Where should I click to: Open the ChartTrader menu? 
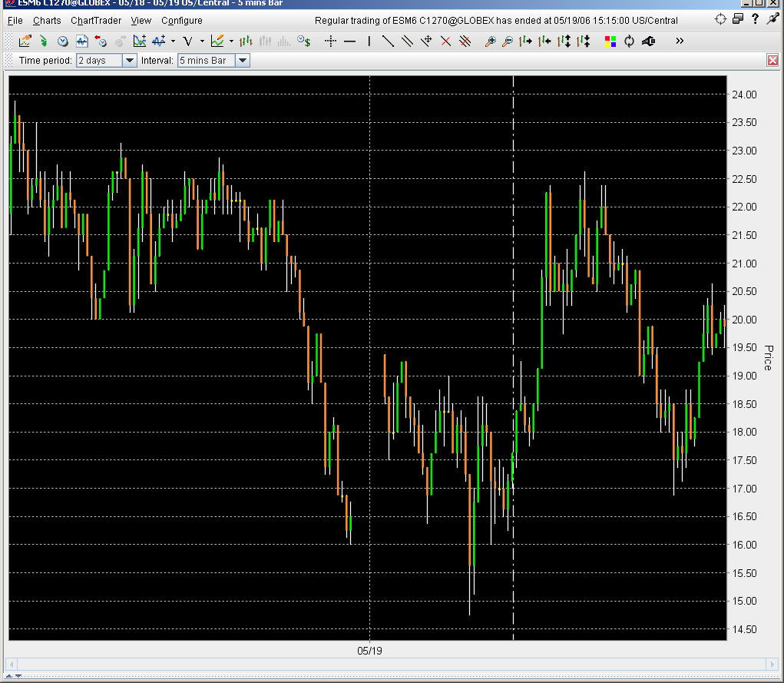(96, 21)
